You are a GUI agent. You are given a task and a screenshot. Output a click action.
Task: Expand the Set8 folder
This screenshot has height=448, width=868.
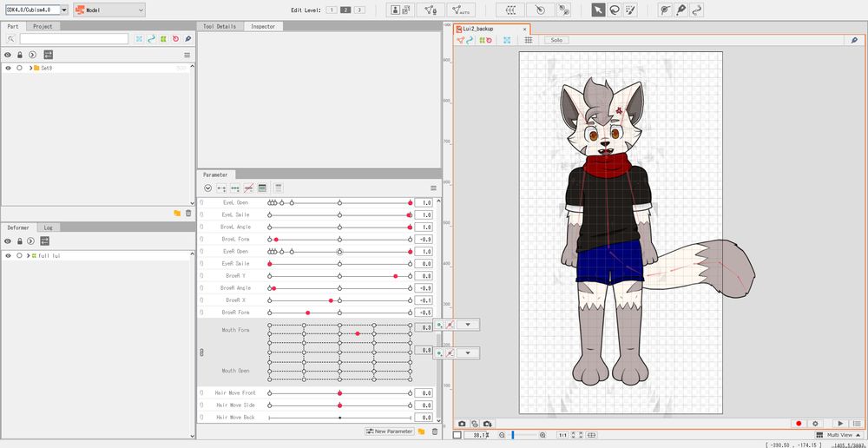(x=30, y=68)
